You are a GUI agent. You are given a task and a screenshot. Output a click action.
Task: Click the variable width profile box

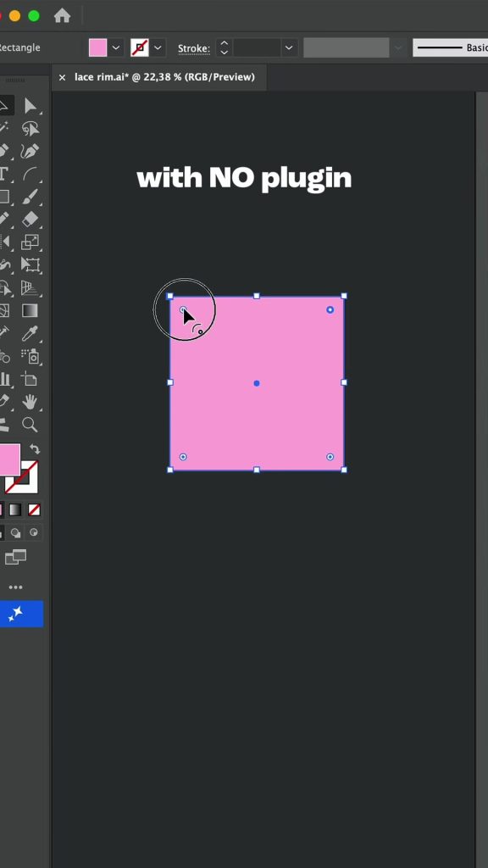(347, 47)
